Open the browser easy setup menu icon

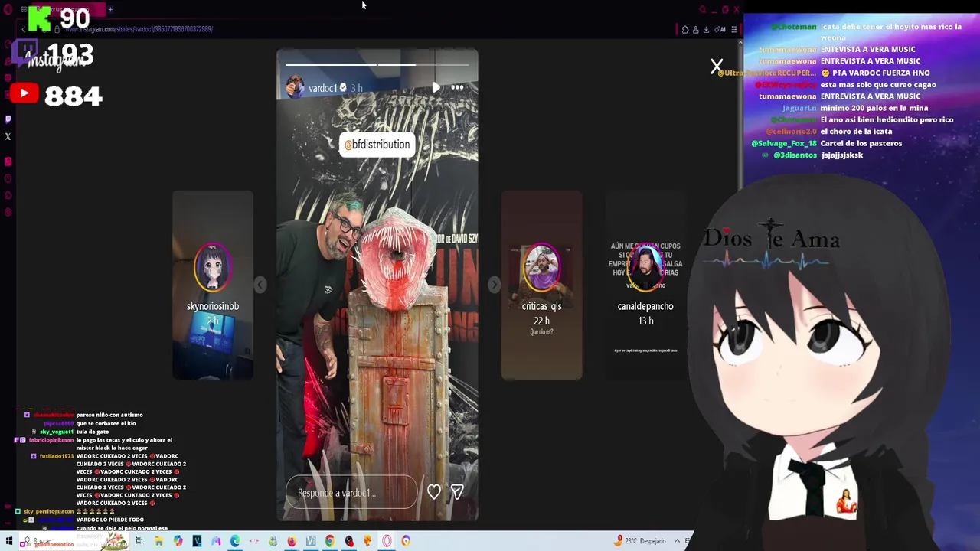pos(733,29)
